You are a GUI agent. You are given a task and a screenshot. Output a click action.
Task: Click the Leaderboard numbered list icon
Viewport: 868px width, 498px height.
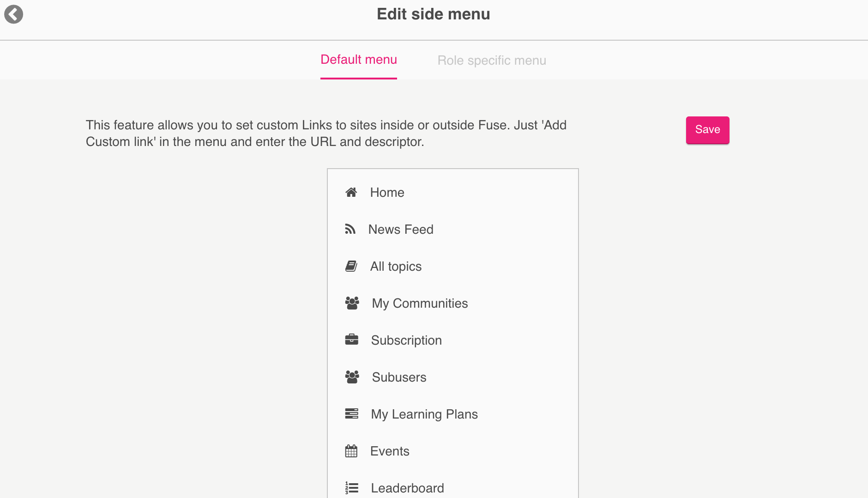tap(352, 488)
